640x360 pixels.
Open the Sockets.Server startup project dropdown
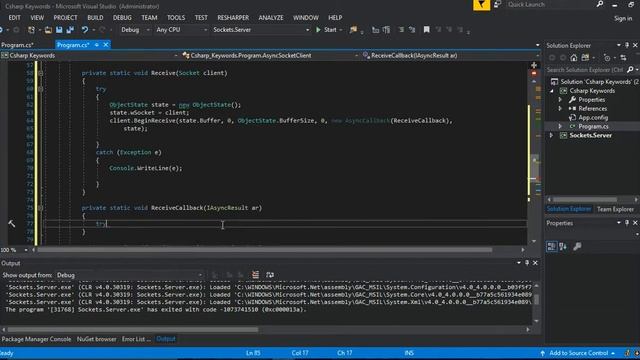(x=261, y=30)
